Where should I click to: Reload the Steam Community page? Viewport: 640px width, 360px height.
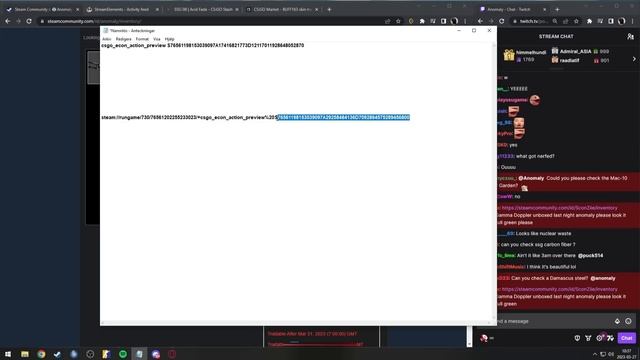[29, 21]
